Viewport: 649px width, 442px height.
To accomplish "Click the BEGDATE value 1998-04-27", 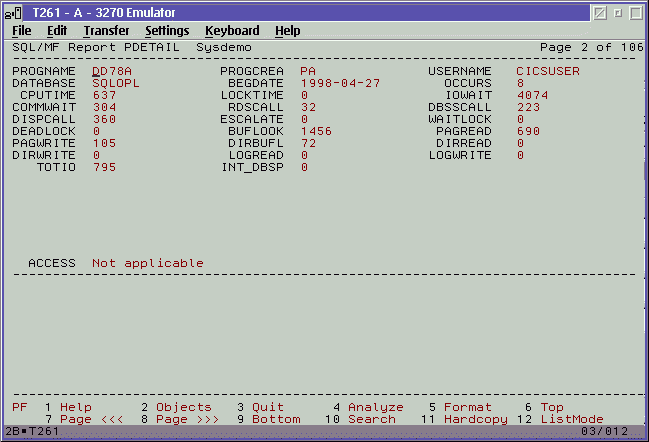I will click(340, 83).
